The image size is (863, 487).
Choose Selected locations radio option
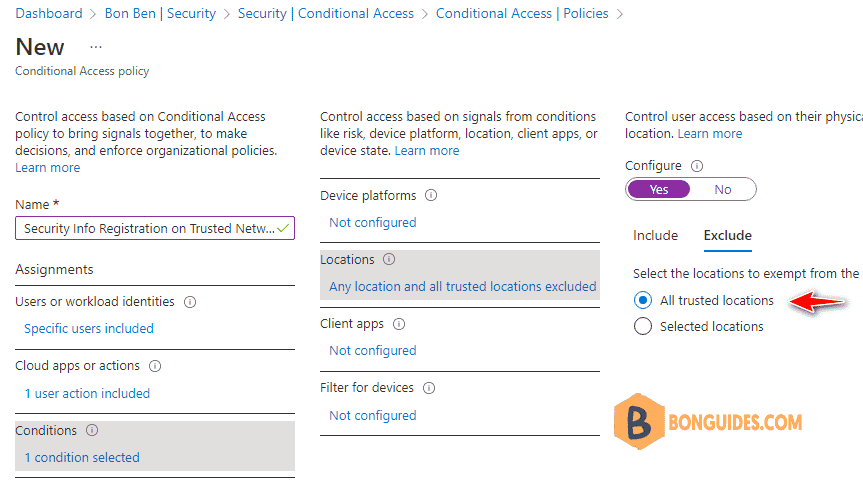click(642, 326)
